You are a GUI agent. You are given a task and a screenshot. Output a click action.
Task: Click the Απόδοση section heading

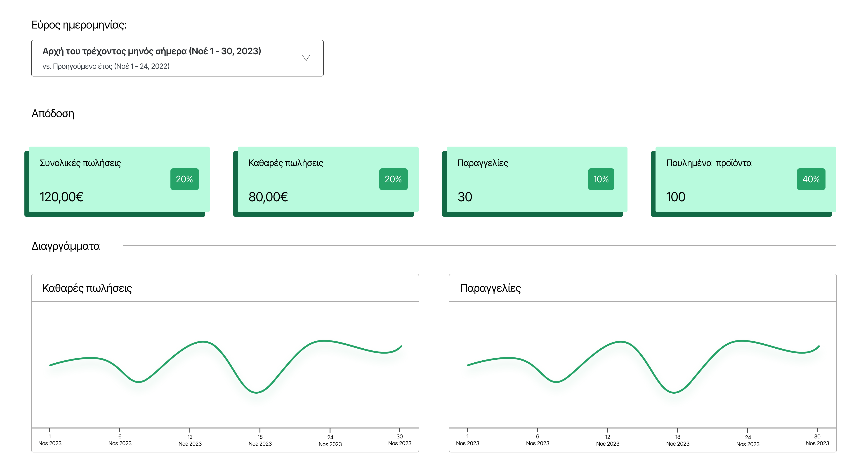point(53,114)
